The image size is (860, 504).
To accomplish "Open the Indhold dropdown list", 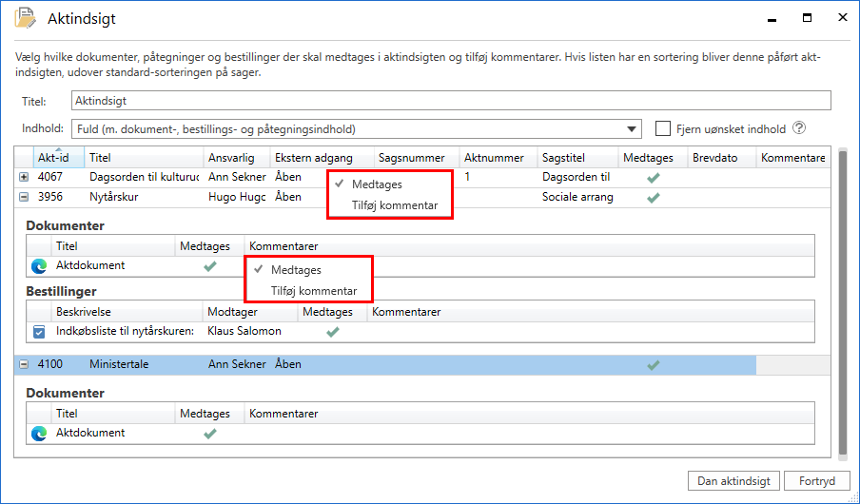I will pyautogui.click(x=634, y=129).
